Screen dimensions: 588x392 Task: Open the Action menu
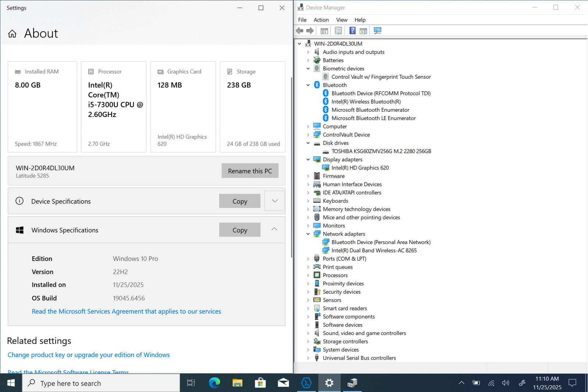(321, 20)
